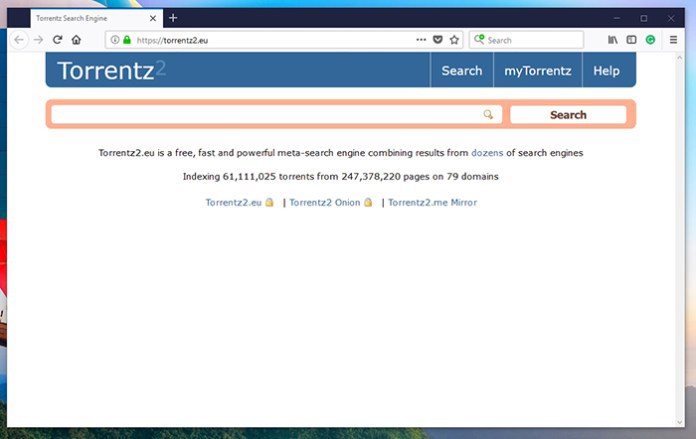Maximize the browser window
696x439 pixels.
pos(644,18)
